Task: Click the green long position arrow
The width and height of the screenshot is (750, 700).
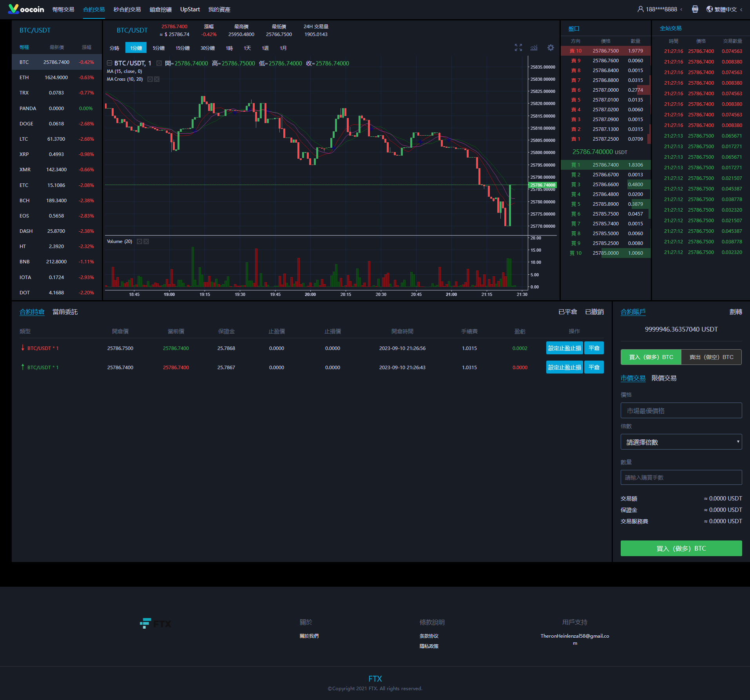Action: click(23, 367)
